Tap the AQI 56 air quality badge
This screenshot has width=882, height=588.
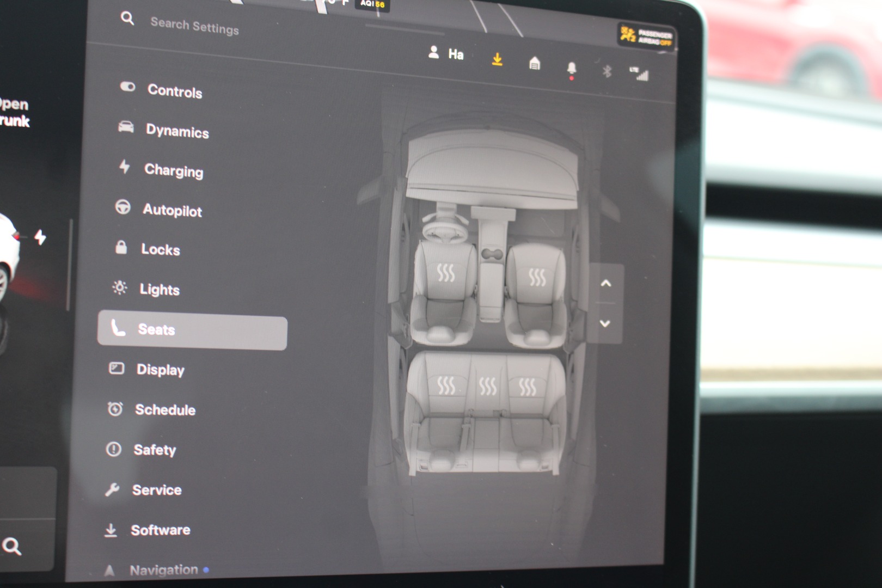(x=372, y=4)
